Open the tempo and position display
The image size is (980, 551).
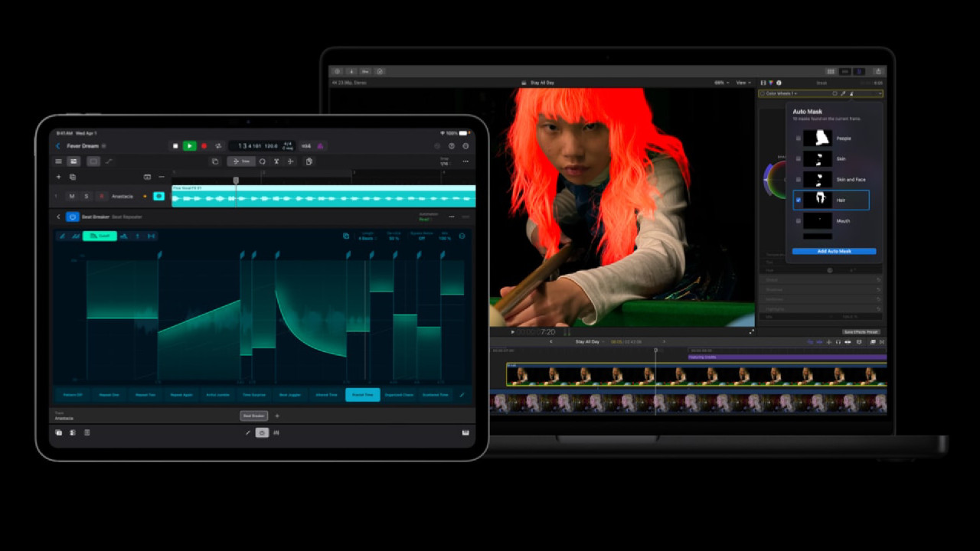[261, 146]
